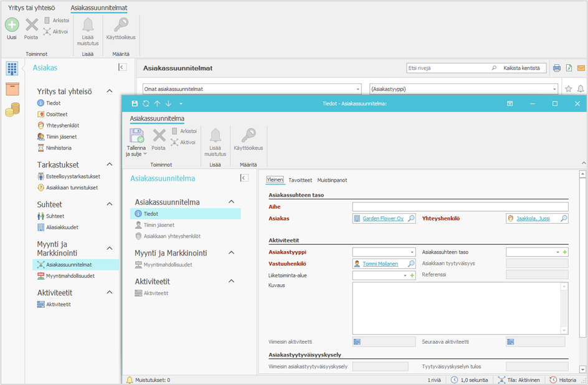The height and width of the screenshot is (385, 588).
Task: Click Tallenna ja sulje save icon
Action: coord(136,136)
